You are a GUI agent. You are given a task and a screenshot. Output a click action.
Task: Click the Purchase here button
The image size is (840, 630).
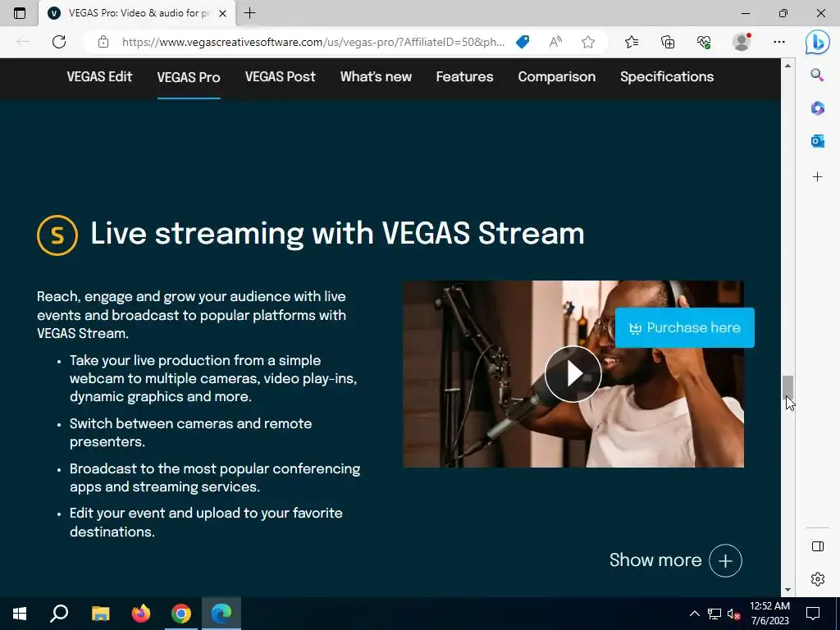685,327
